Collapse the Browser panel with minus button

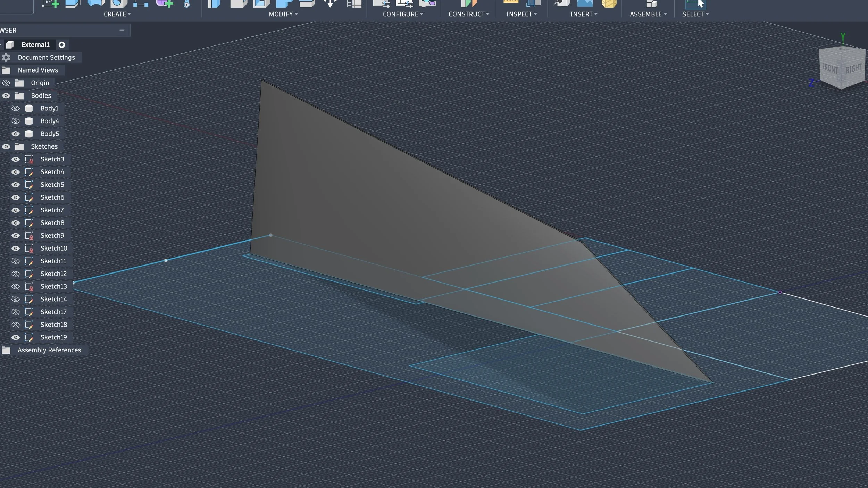point(122,30)
